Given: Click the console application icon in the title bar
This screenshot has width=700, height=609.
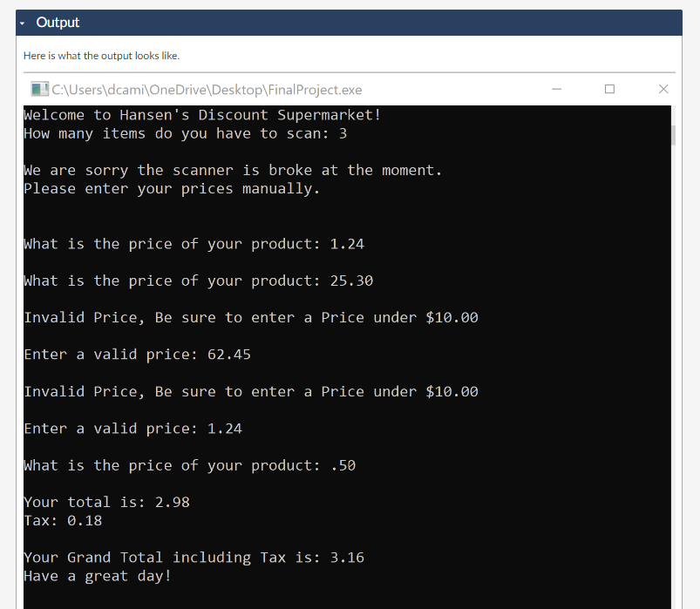Looking at the screenshot, I should click(38, 90).
